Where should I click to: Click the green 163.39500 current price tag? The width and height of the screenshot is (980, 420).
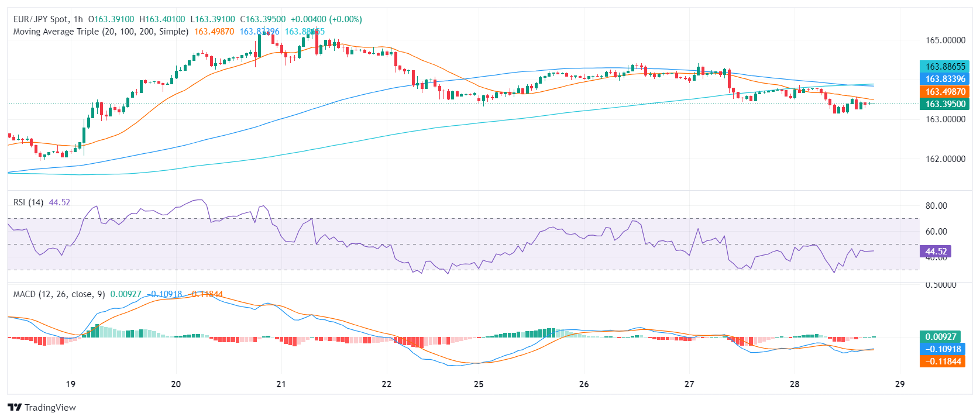point(944,104)
